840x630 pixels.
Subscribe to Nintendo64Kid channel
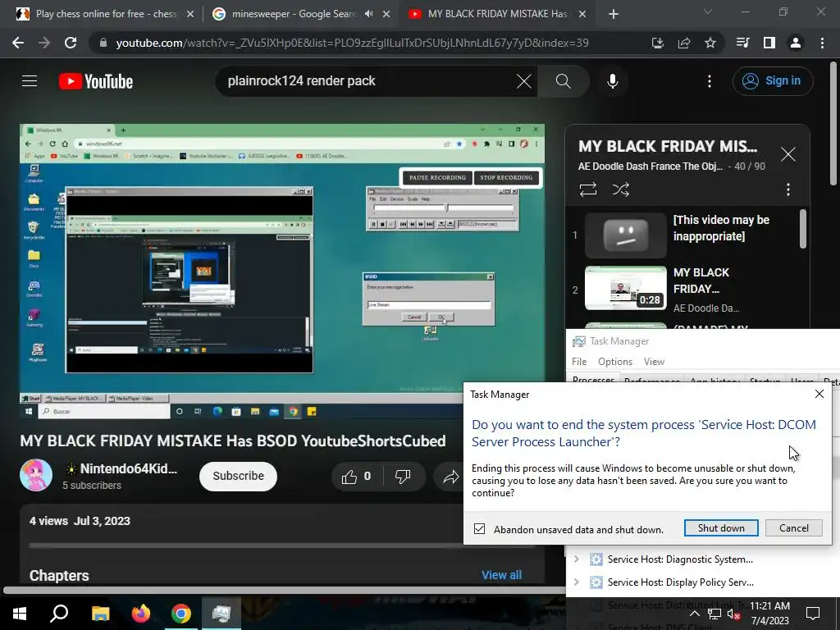point(238,476)
